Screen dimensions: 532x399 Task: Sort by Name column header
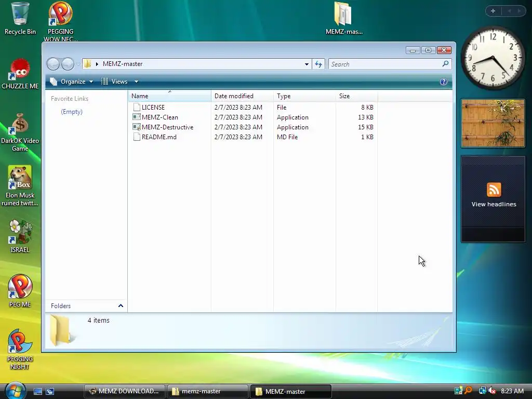coord(170,96)
